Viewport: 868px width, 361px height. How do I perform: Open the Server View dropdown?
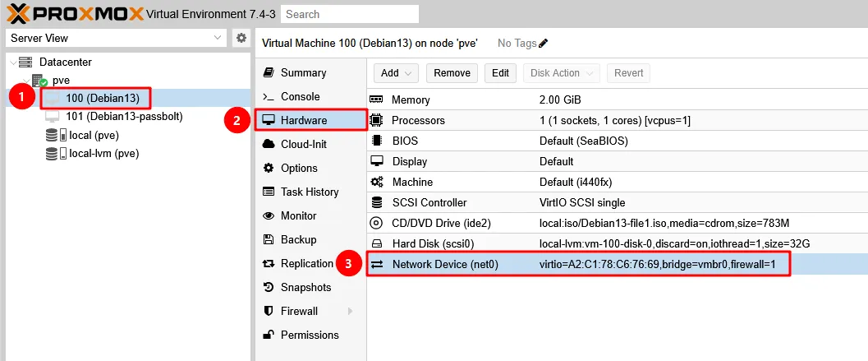pos(117,39)
